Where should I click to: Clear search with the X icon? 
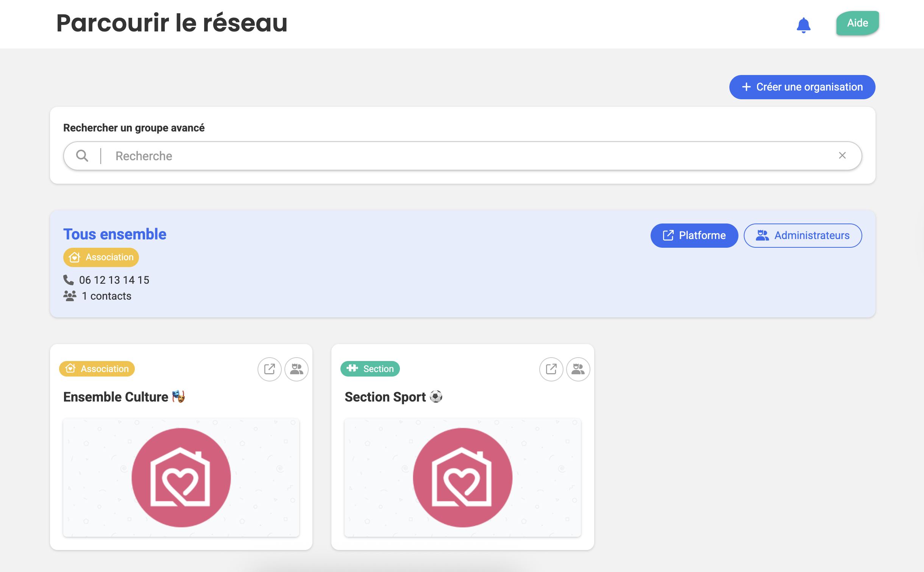pyautogui.click(x=842, y=156)
